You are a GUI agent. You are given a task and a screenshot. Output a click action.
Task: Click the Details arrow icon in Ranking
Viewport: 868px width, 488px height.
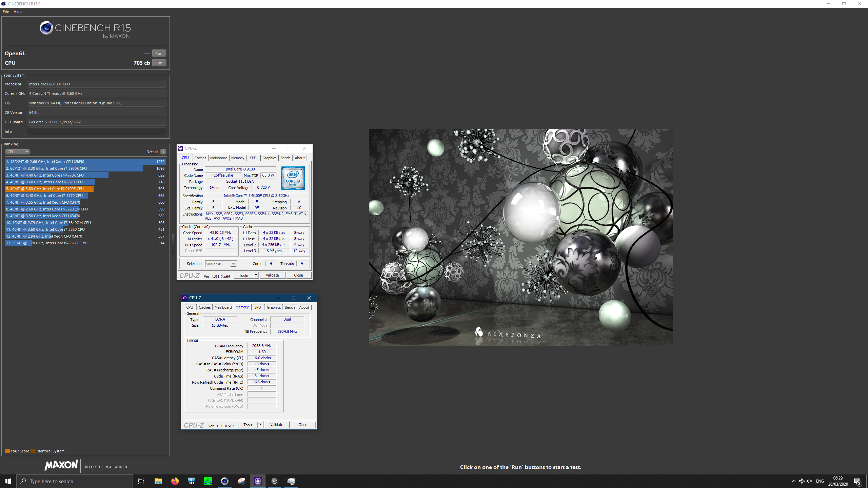pyautogui.click(x=163, y=152)
